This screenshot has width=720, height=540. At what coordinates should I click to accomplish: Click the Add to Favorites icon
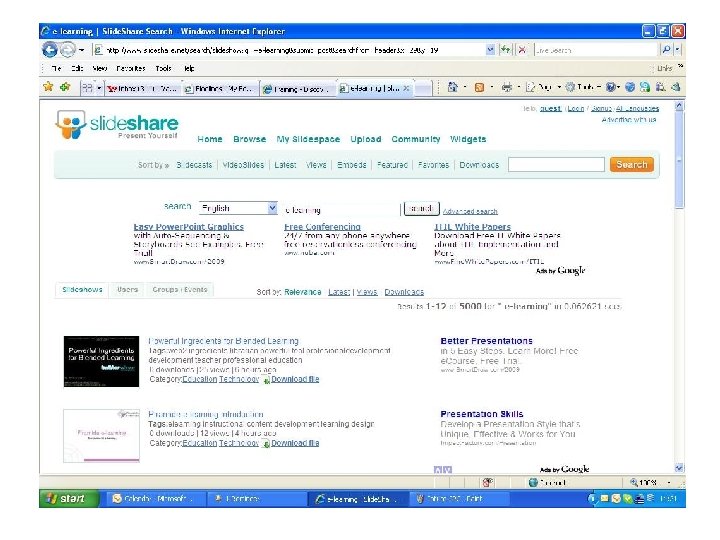coord(65,87)
